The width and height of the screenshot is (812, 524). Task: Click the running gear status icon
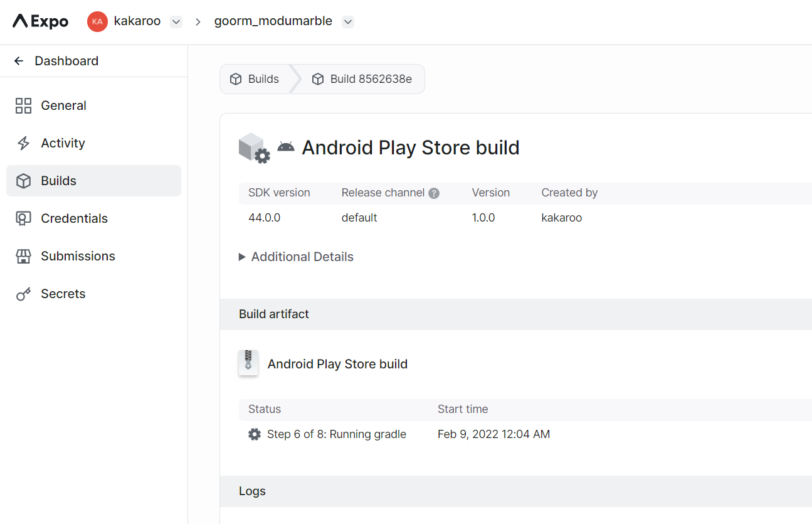255,434
